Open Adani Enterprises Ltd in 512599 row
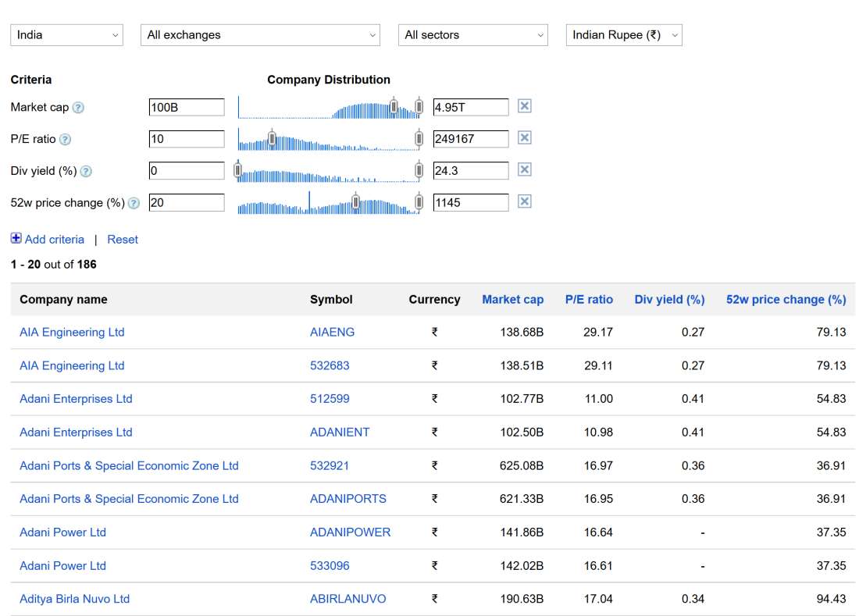Screen dimensions: 859x616 click(77, 399)
